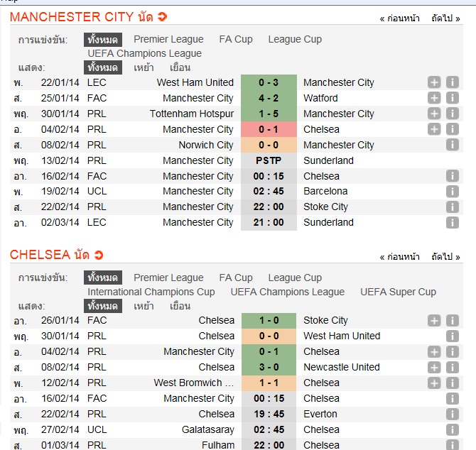Select Premier League filter in Manchester City section
This screenshot has height=450, width=476.
[x=168, y=39]
